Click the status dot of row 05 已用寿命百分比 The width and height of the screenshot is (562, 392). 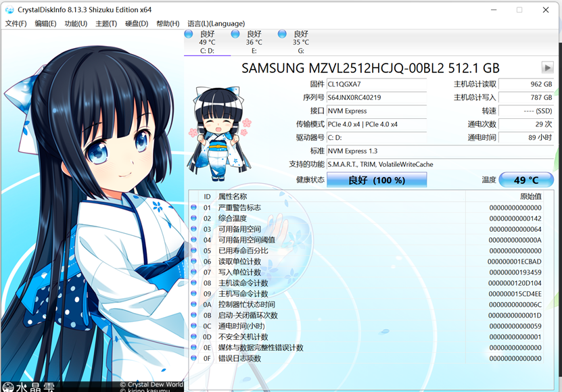tap(194, 250)
